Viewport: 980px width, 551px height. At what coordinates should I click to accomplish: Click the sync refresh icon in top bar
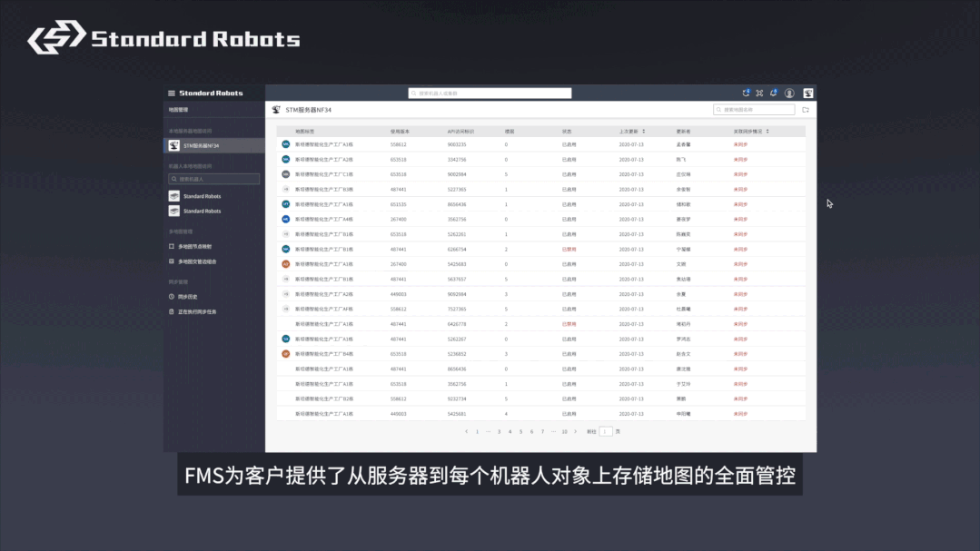746,93
